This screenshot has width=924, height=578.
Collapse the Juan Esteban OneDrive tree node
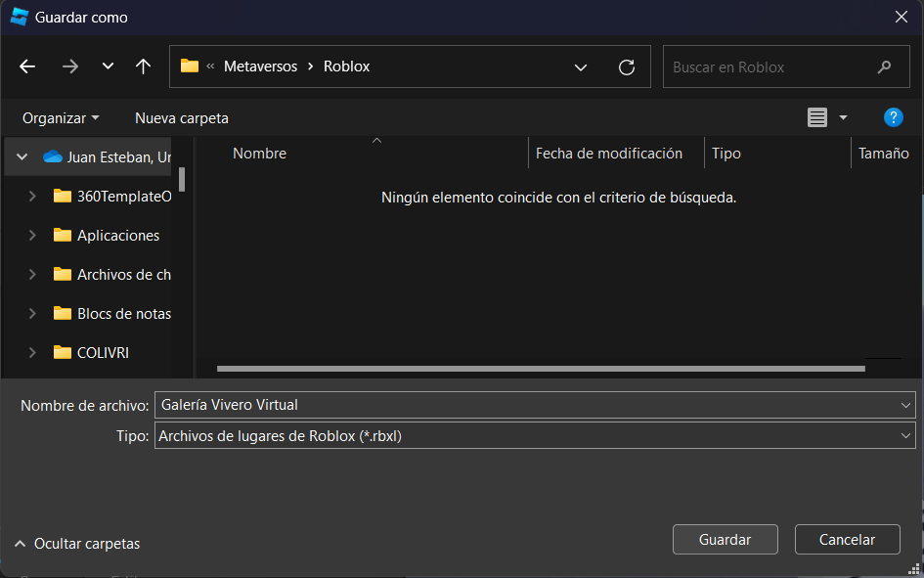(x=22, y=156)
